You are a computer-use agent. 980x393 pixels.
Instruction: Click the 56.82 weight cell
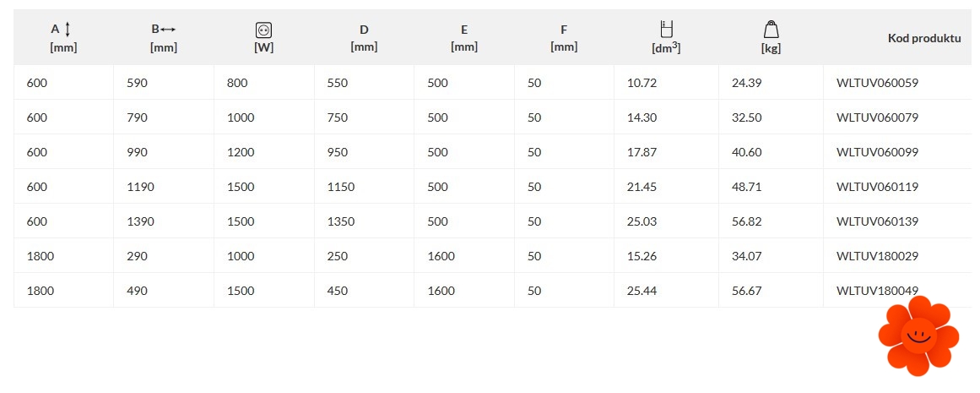pos(747,221)
